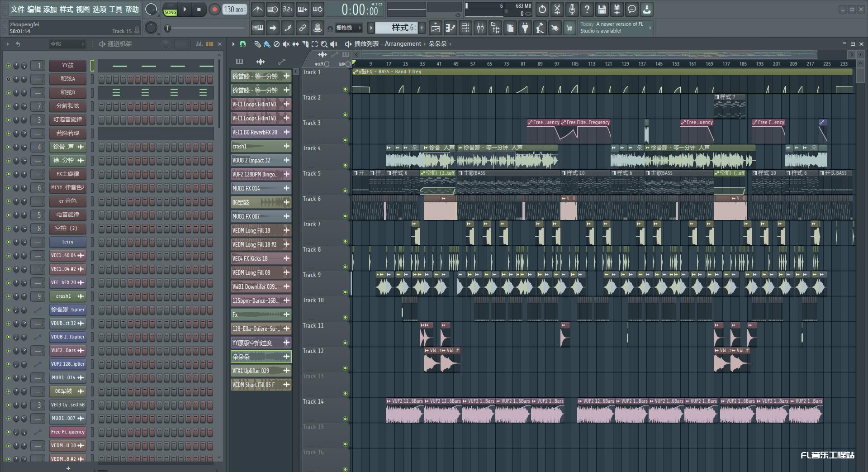The height and width of the screenshot is (472, 868).
Task: Open the 视图 menu
Action: (82, 10)
